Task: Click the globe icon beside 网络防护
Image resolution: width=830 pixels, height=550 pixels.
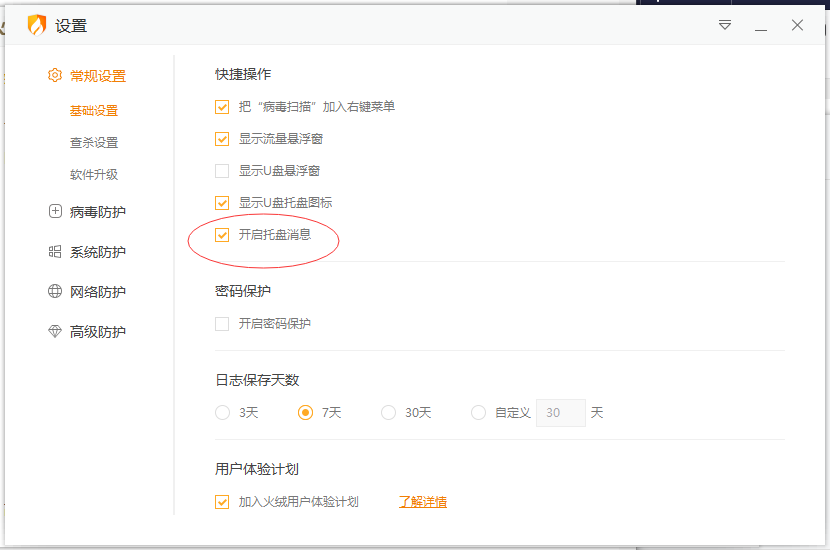Action: [55, 291]
